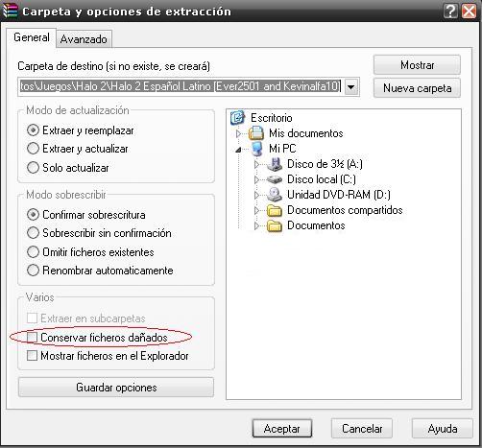Image resolution: width=482 pixels, height=448 pixels.
Task: Switch to the Avanzado tab
Action: [84, 39]
